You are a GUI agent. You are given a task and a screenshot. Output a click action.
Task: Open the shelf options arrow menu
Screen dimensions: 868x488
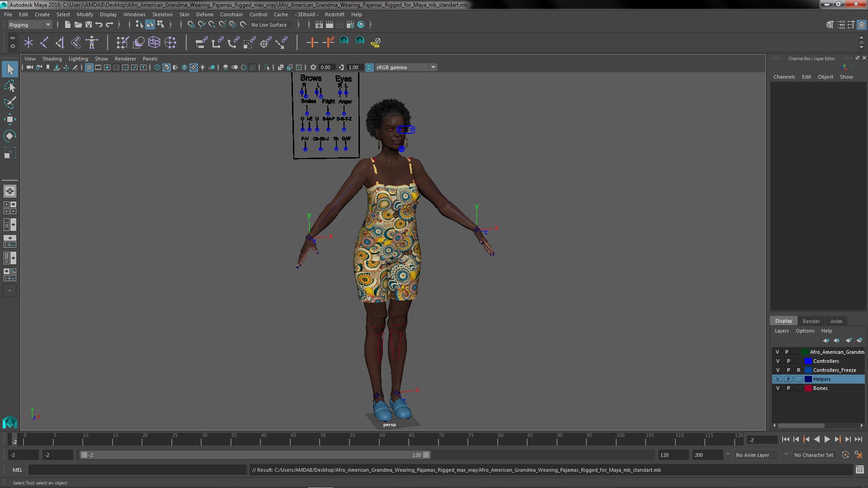pos(12,46)
